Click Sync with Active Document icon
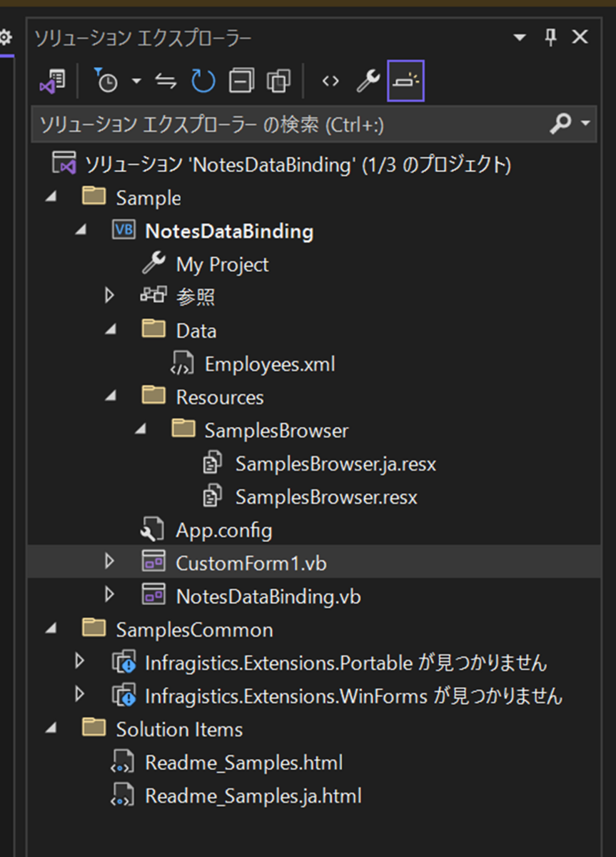This screenshot has width=616, height=857. 166,81
